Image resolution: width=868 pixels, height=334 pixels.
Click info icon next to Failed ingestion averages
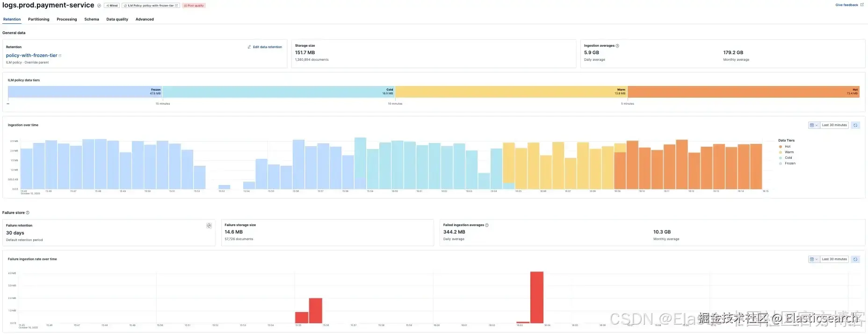pyautogui.click(x=487, y=225)
